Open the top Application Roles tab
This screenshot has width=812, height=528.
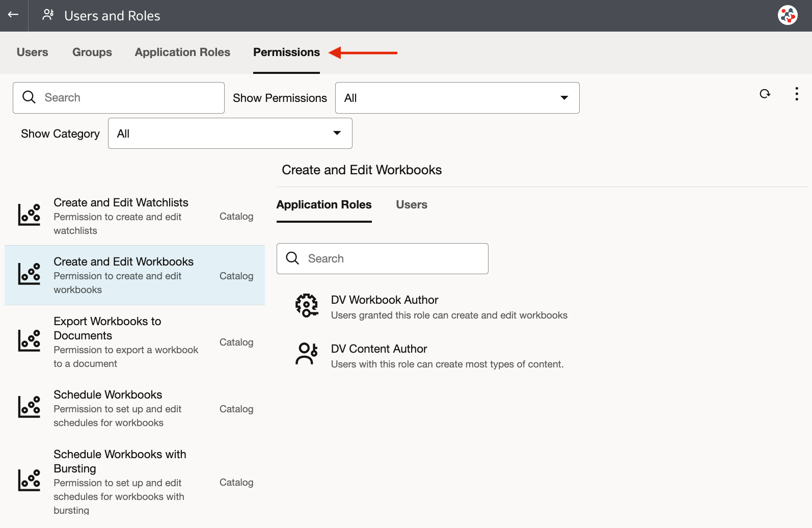pos(182,52)
